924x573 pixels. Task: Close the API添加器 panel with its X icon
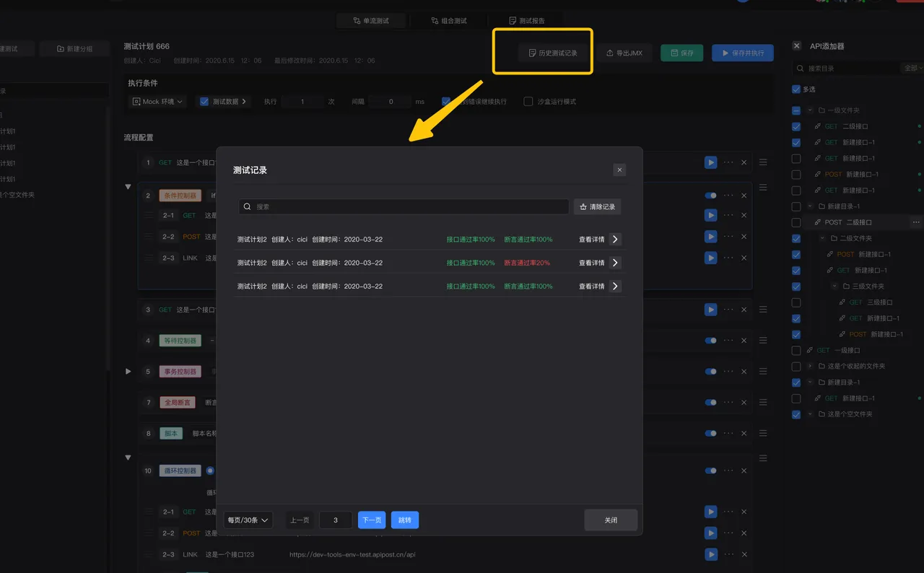pyautogui.click(x=796, y=45)
